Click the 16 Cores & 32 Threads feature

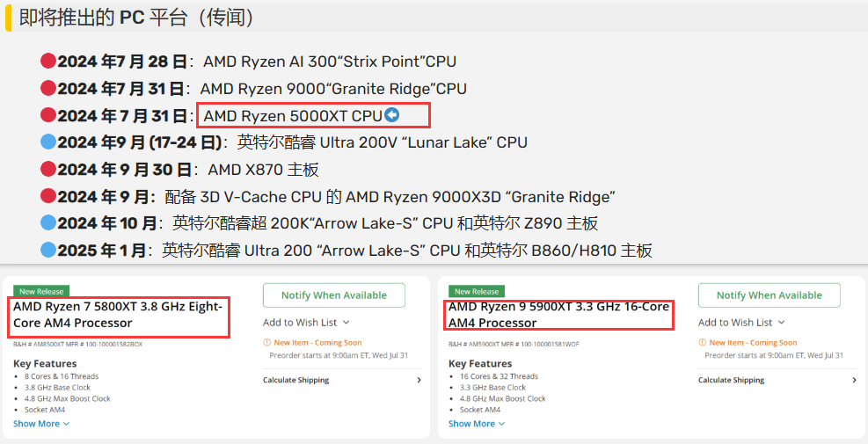499,376
